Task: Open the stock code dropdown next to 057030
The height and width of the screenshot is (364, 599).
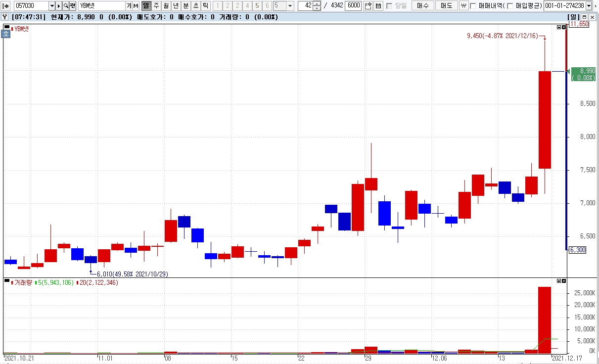Action: [52, 6]
